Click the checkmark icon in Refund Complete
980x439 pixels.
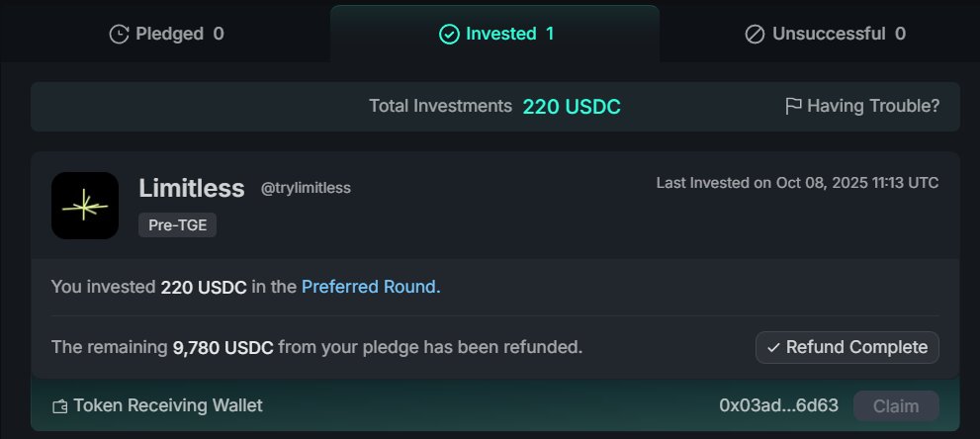click(773, 347)
